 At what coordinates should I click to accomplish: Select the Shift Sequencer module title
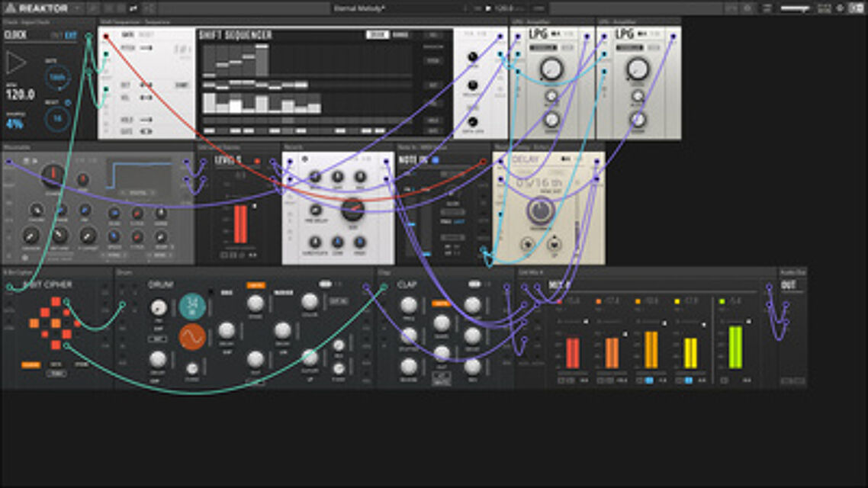click(x=235, y=35)
